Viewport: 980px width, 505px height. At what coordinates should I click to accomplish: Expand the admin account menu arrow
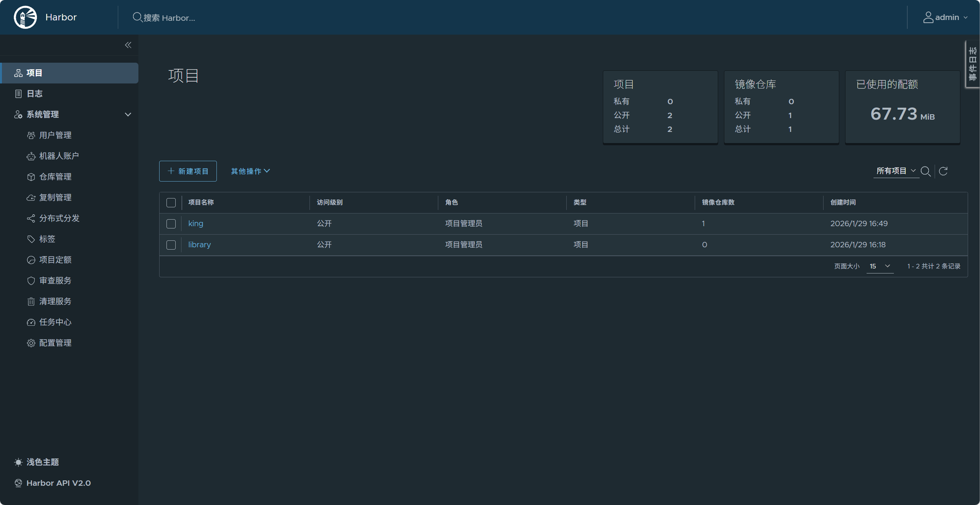[965, 18]
